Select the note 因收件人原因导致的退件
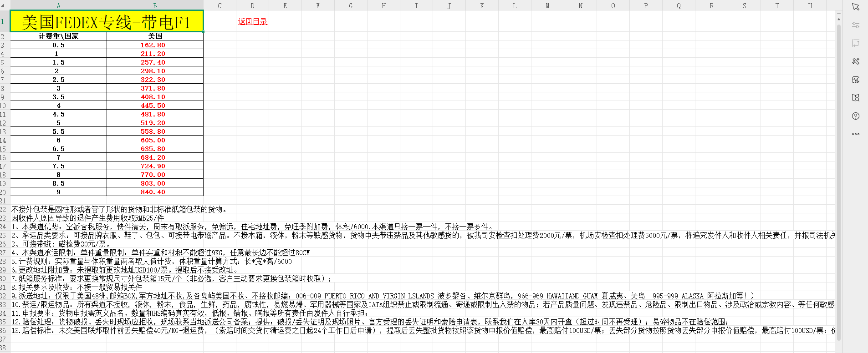The height and width of the screenshot is (353, 868). (x=87, y=218)
